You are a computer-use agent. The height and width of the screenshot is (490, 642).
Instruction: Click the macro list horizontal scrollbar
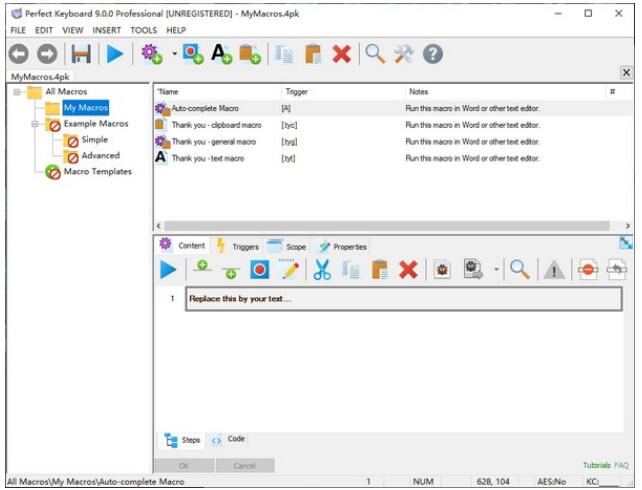(x=387, y=226)
